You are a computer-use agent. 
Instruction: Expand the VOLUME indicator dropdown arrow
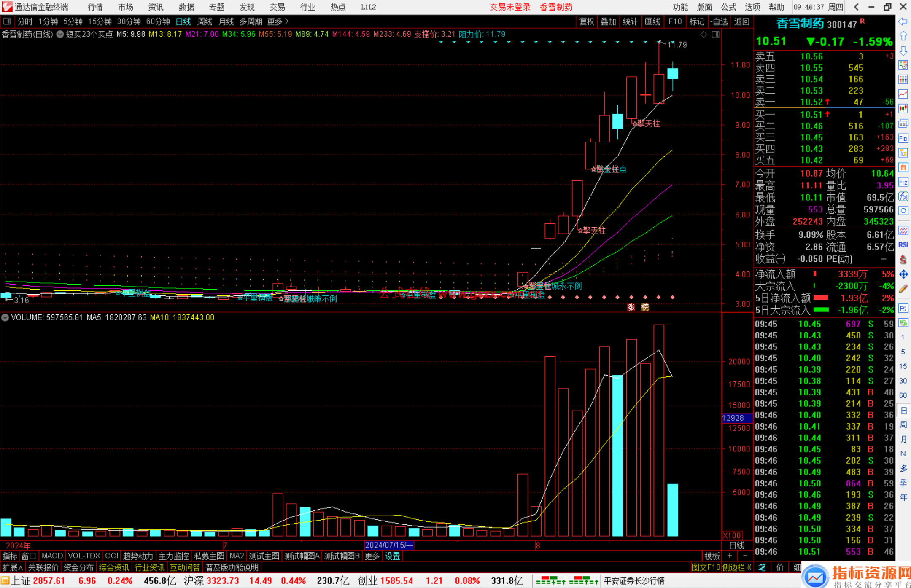coord(5,317)
